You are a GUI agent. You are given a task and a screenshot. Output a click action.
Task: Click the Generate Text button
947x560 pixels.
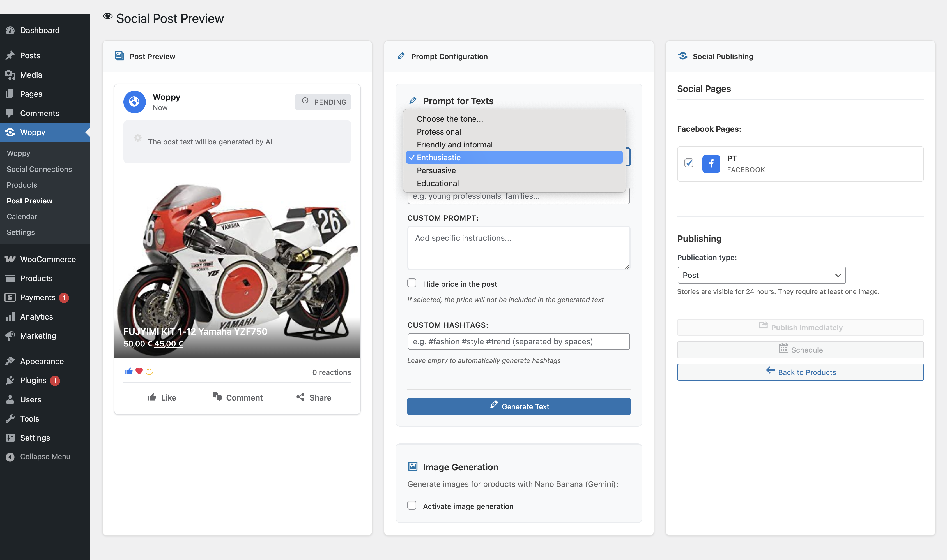[519, 406]
